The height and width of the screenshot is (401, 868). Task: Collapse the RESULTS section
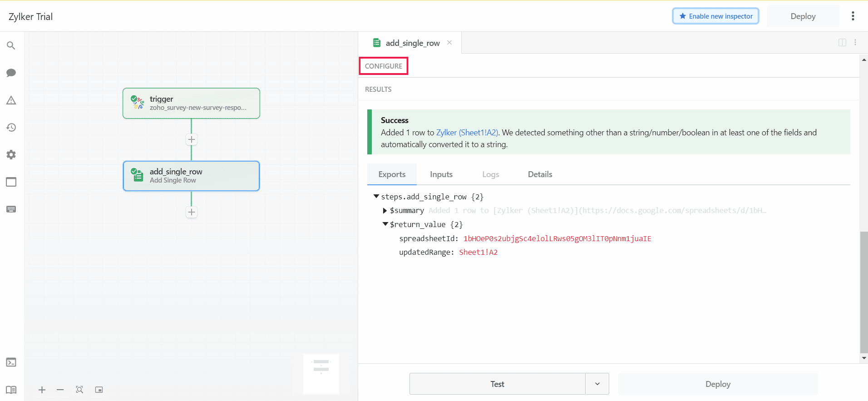(378, 89)
